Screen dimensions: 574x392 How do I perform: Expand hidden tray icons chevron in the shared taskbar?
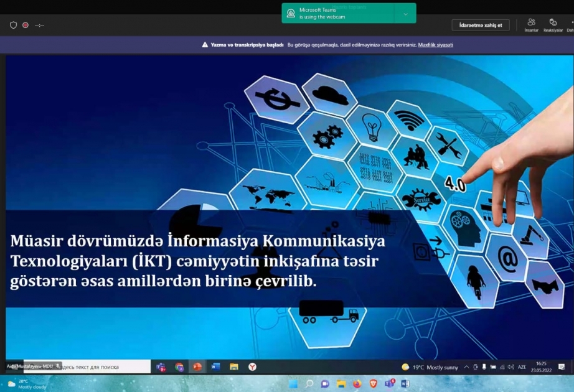[x=466, y=367]
